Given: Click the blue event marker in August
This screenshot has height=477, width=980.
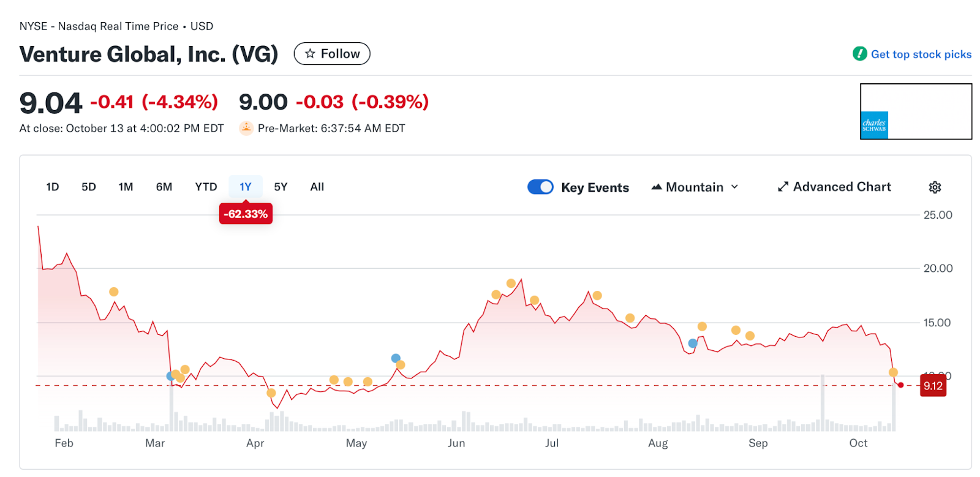Looking at the screenshot, I should [693, 344].
